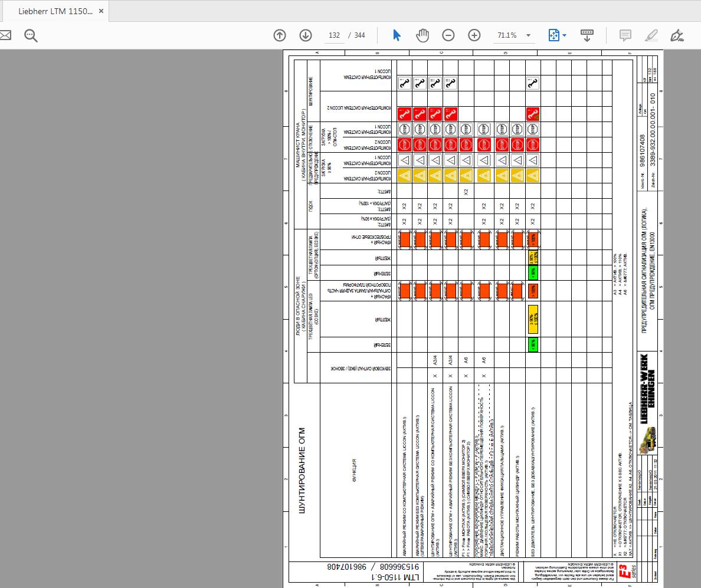The width and height of the screenshot is (701, 588).
Task: Click the '/ 344' total pages text
Action: click(357, 35)
